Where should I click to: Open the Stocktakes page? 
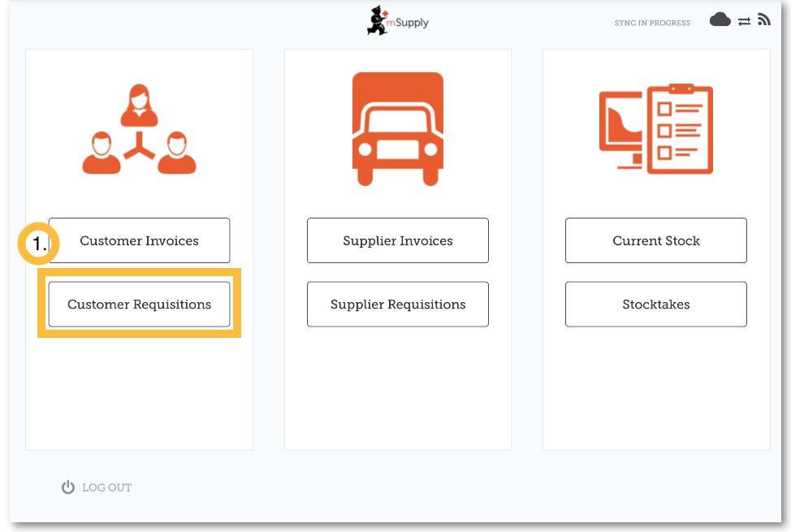pyautogui.click(x=655, y=305)
